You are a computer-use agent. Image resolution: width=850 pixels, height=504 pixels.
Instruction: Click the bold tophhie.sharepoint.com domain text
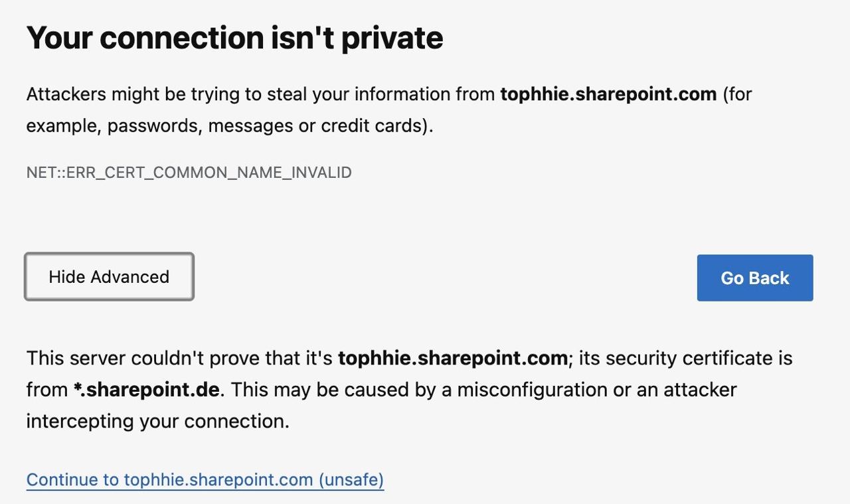(608, 94)
